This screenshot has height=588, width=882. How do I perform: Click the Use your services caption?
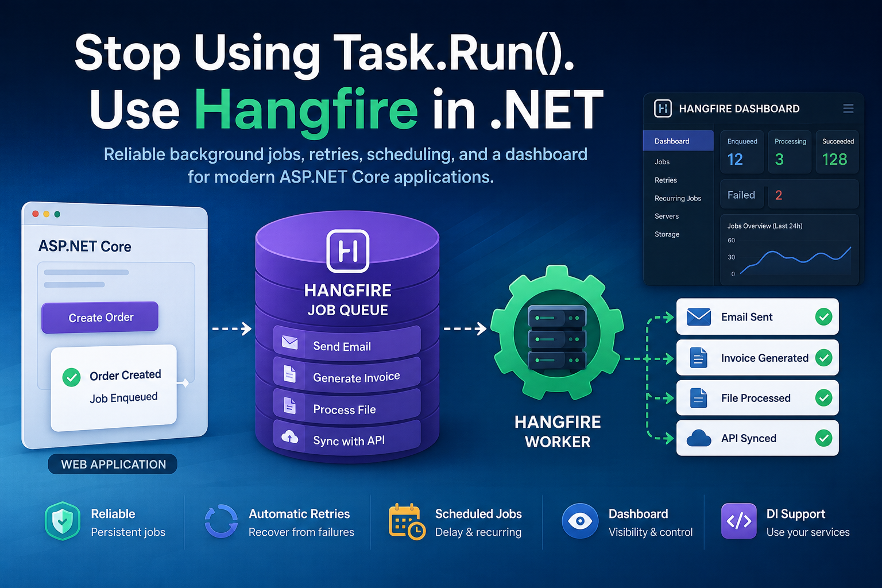pyautogui.click(x=808, y=532)
